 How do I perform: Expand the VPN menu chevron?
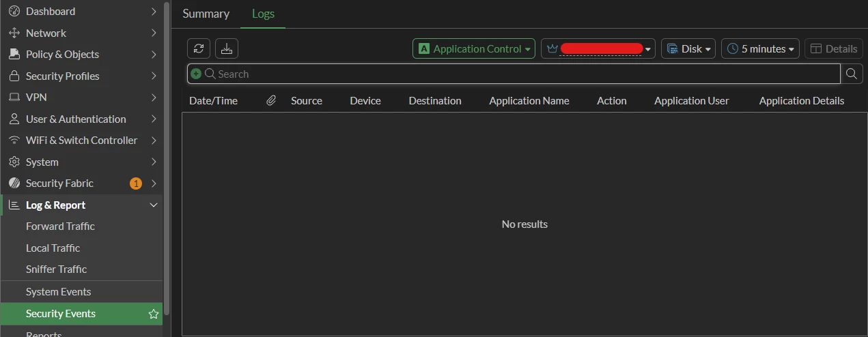click(154, 98)
